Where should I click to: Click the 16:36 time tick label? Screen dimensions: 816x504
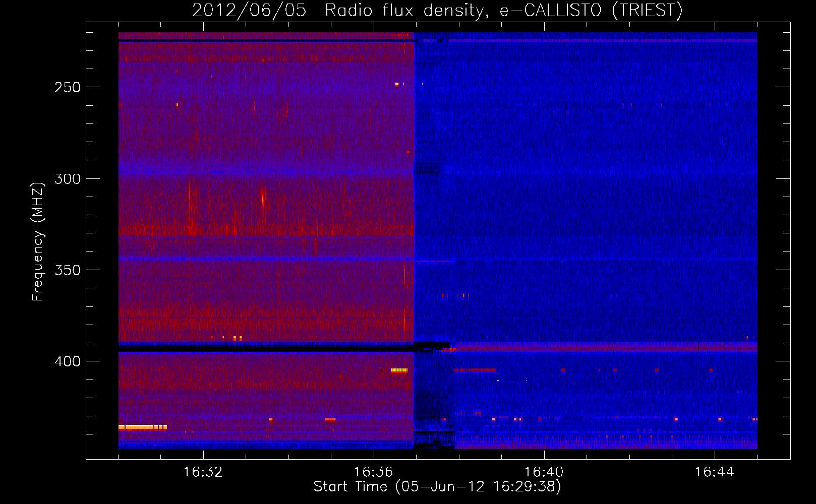point(374,472)
